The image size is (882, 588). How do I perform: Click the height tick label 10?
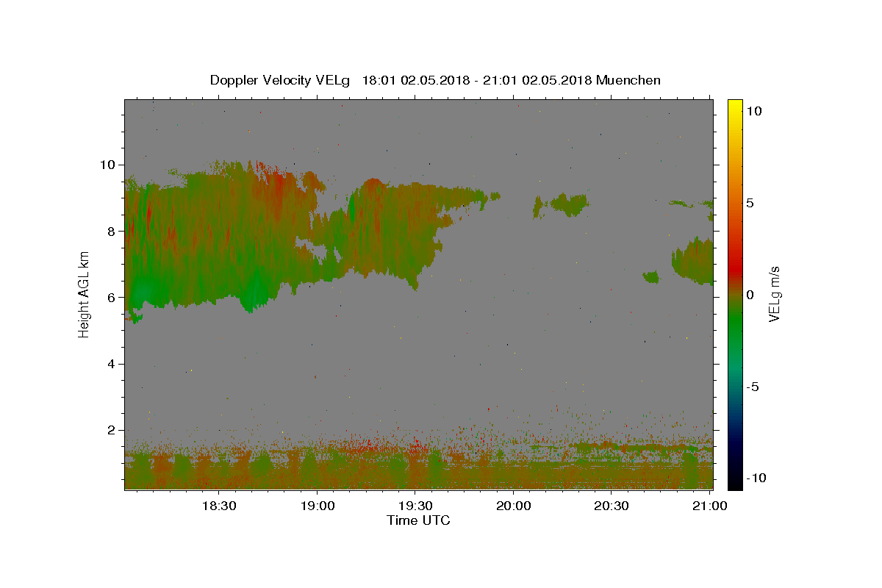(x=109, y=164)
